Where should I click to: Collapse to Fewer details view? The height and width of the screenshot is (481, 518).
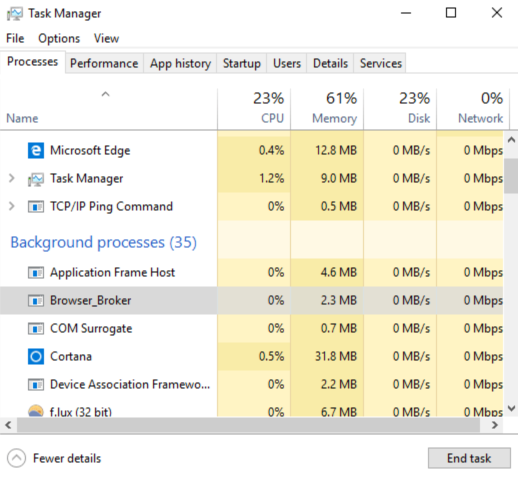(54, 458)
